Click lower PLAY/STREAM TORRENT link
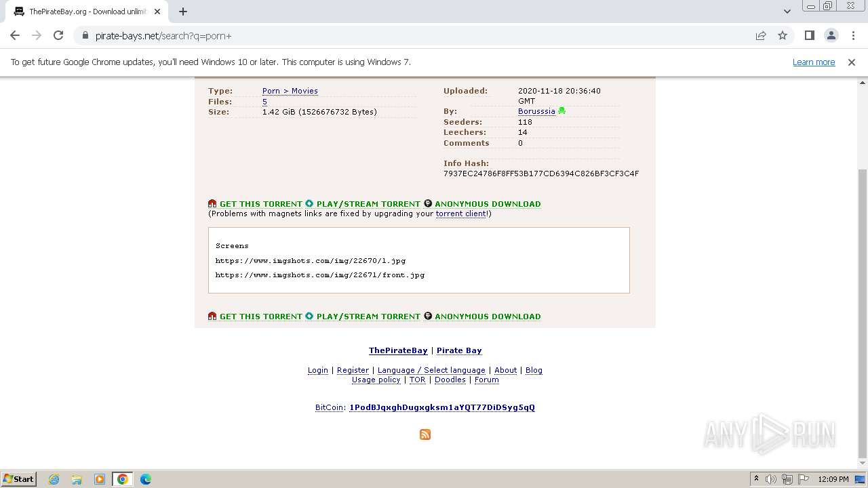 tap(368, 317)
